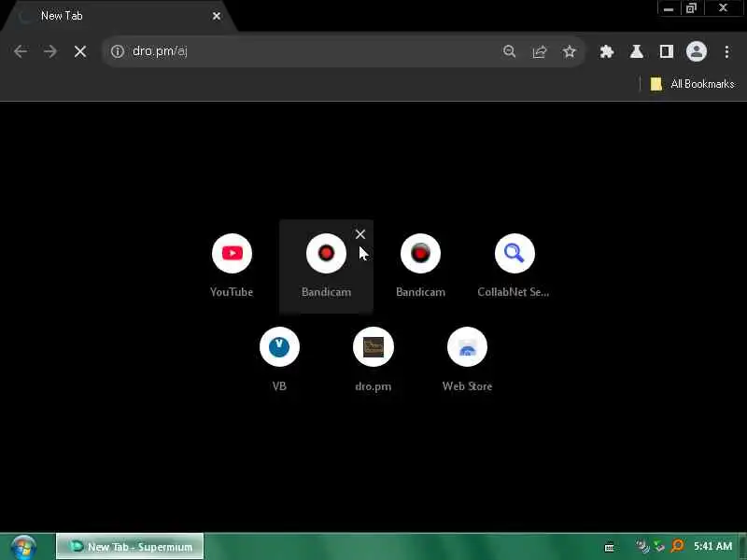This screenshot has height=560, width=747.
Task: Click the clock showing 5:41 AM
Action: [712, 546]
